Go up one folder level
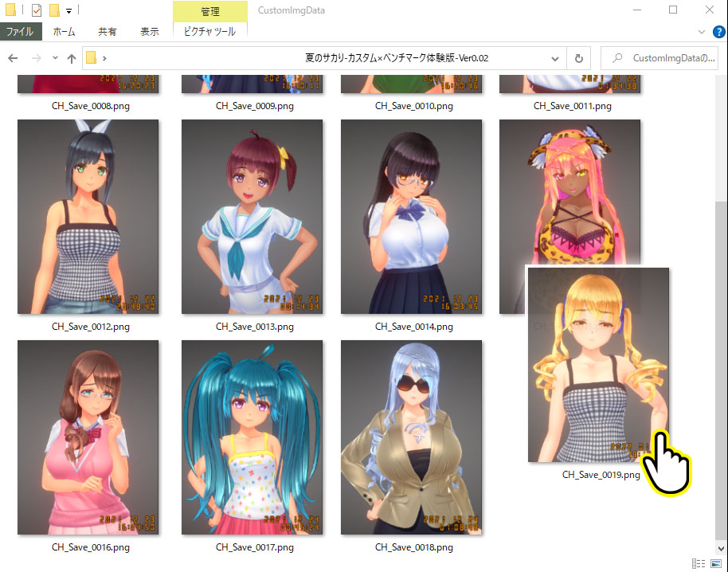Viewport: 728px width, 572px height. coord(72,58)
